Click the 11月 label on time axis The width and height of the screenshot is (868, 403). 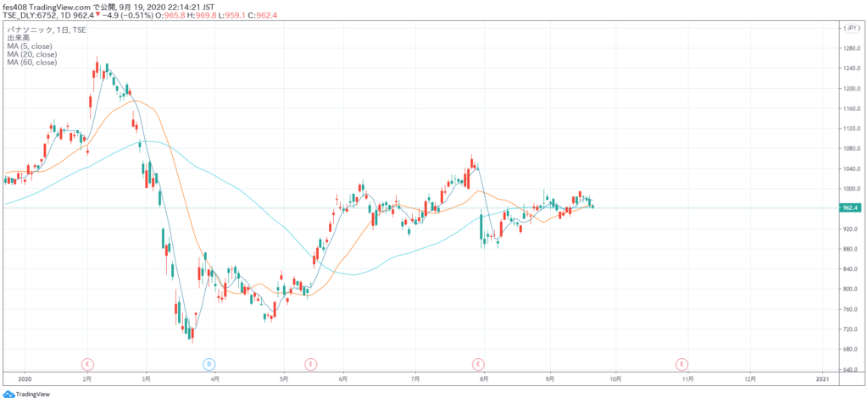pos(688,379)
